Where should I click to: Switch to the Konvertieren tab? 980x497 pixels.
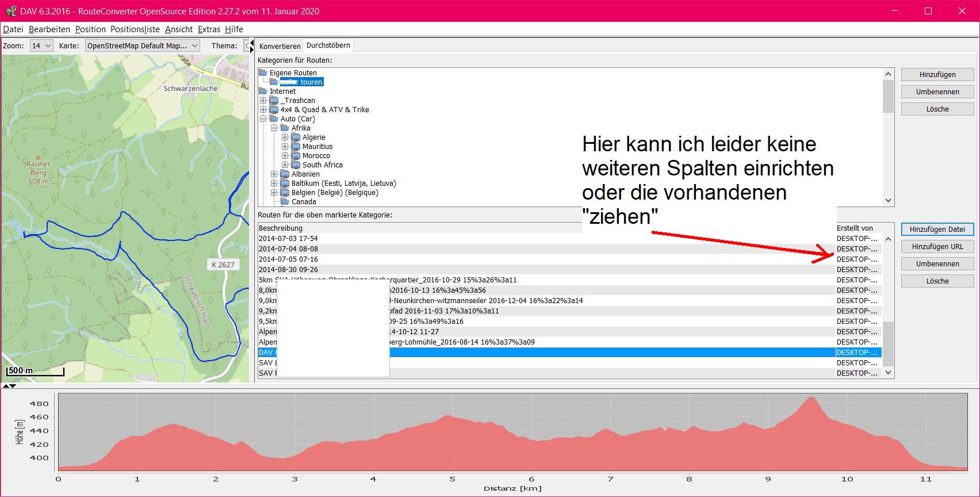[x=280, y=46]
